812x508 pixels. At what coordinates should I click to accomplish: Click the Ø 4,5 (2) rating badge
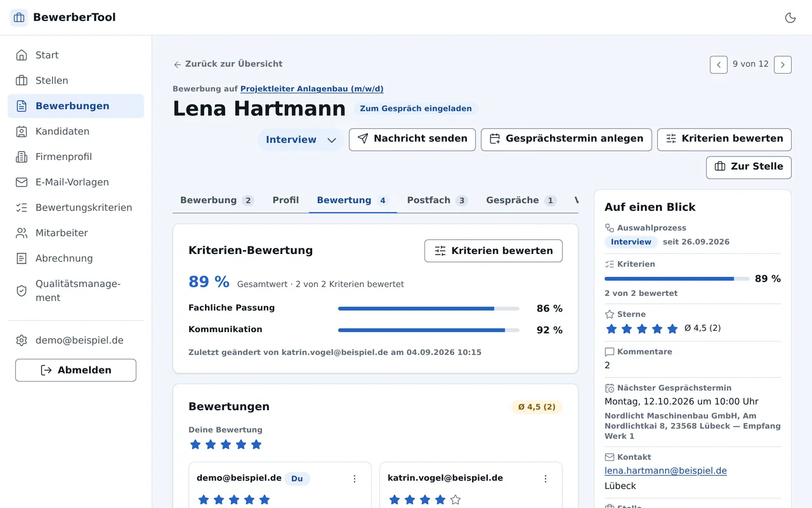coord(537,407)
